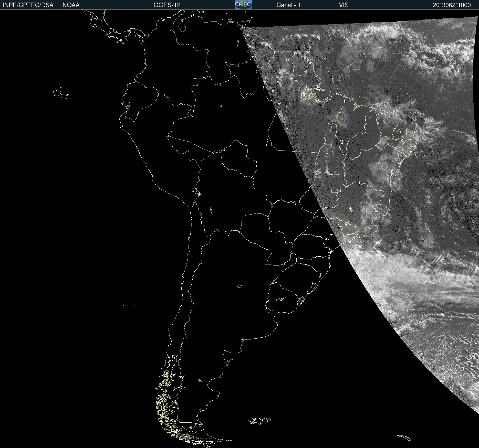Click the "201306211000" timestamp
Image resolution: width=479 pixels, height=448 pixels.
coord(452,5)
